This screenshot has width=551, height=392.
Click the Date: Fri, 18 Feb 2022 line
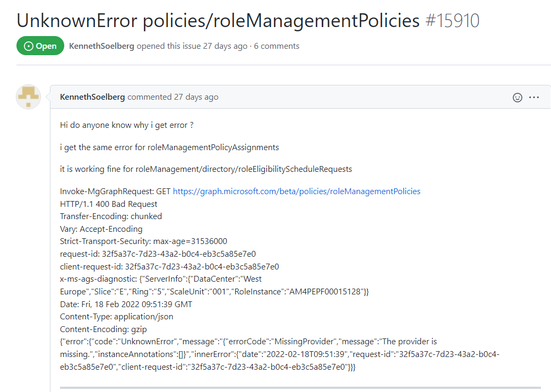pos(126,304)
